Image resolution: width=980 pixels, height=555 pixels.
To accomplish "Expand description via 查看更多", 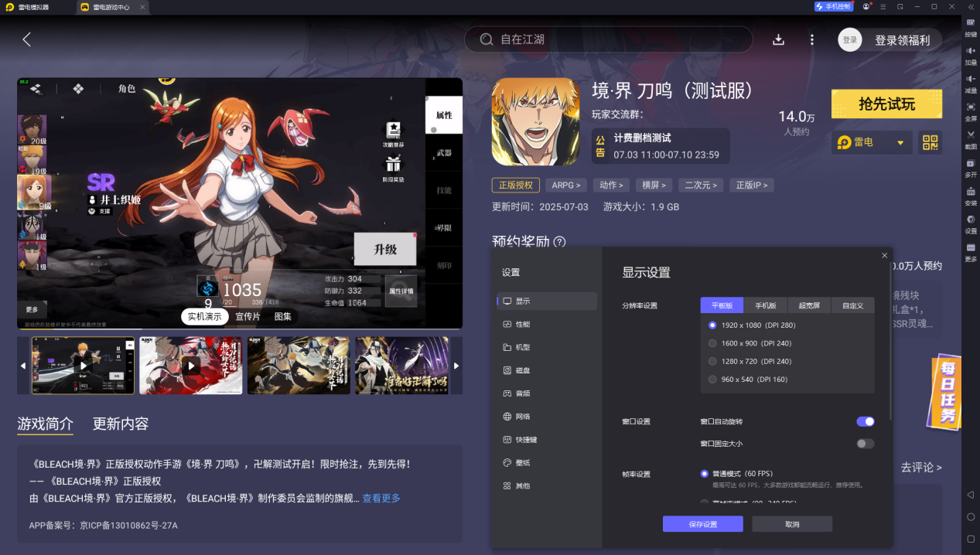I will [x=381, y=498].
